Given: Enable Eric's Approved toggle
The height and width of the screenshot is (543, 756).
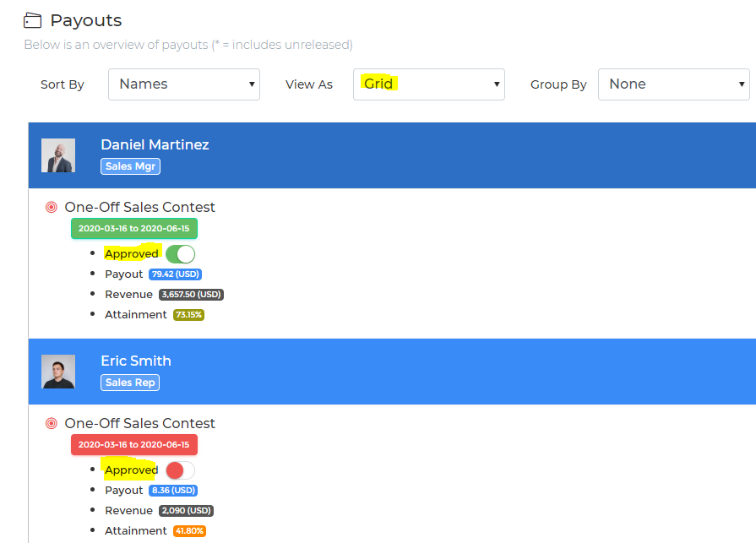Looking at the screenshot, I should (177, 470).
